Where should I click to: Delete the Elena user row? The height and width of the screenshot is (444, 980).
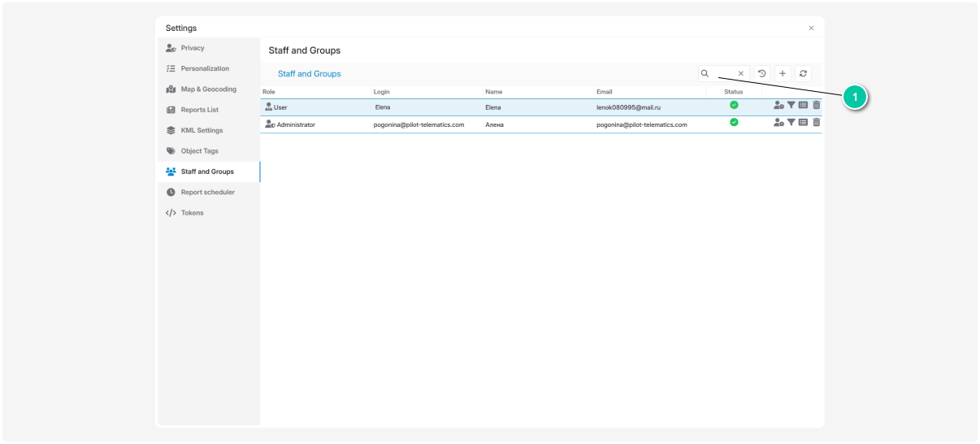coord(817,105)
